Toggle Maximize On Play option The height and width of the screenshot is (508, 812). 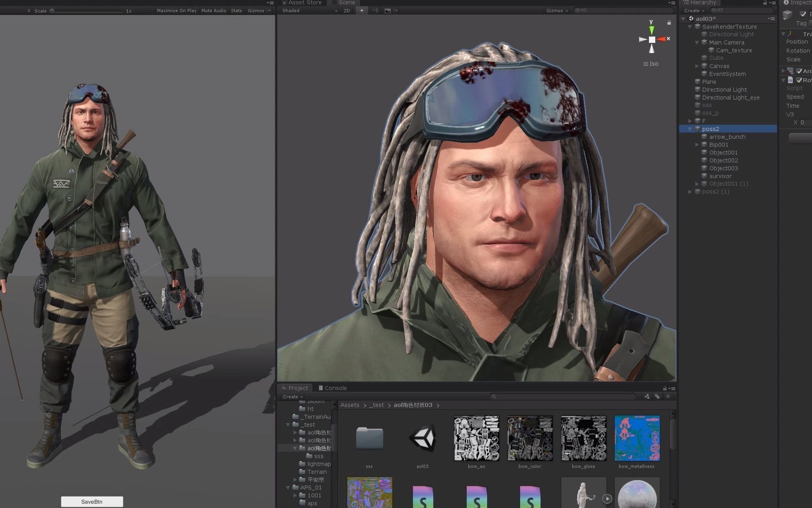176,11
